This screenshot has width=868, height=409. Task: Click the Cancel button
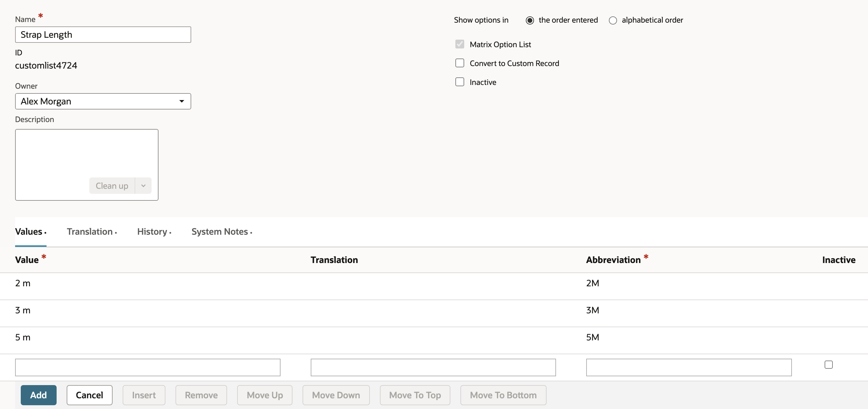click(x=89, y=395)
